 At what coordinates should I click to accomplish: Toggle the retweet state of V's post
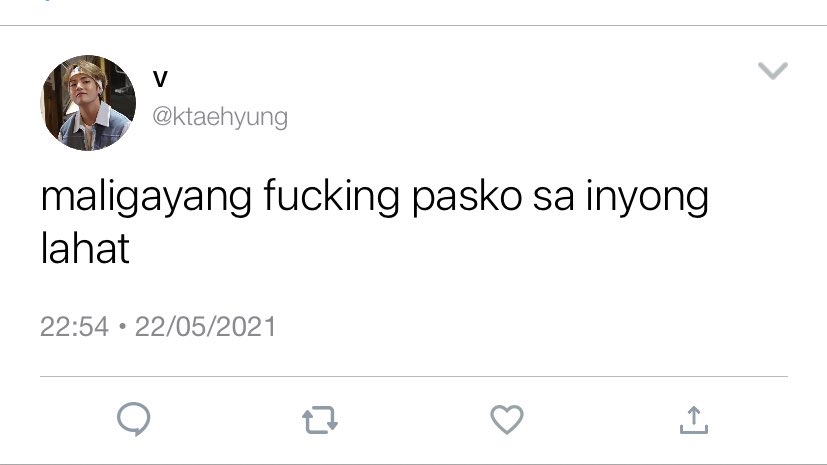tap(320, 420)
